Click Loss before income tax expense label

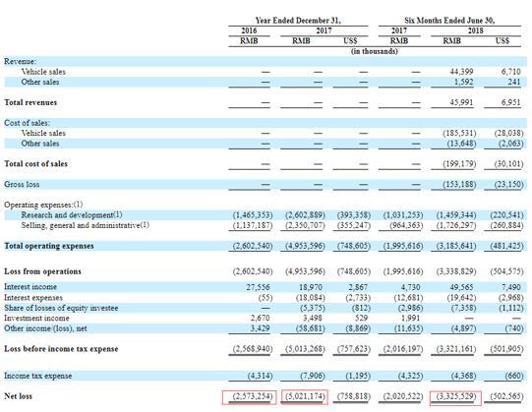61,349
